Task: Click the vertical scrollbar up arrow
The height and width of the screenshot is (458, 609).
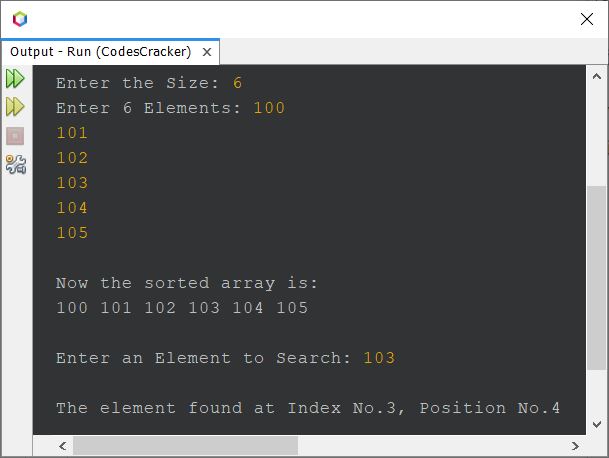Action: 597,77
